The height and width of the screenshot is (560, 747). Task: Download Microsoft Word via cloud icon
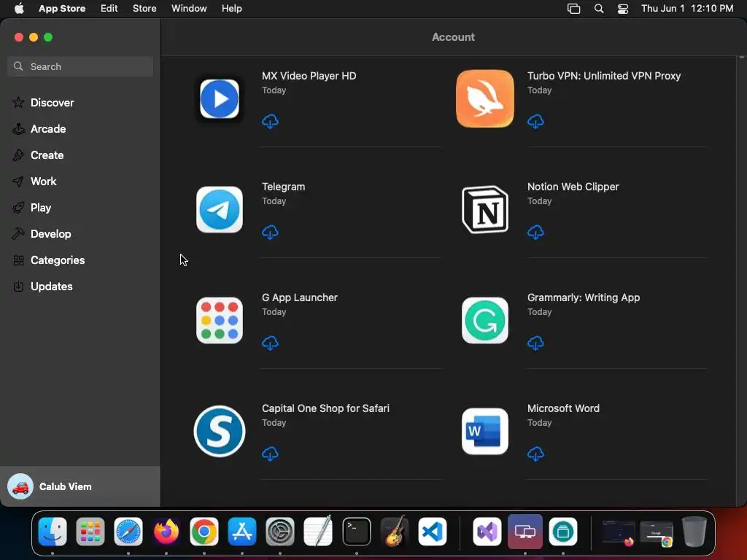(x=535, y=454)
